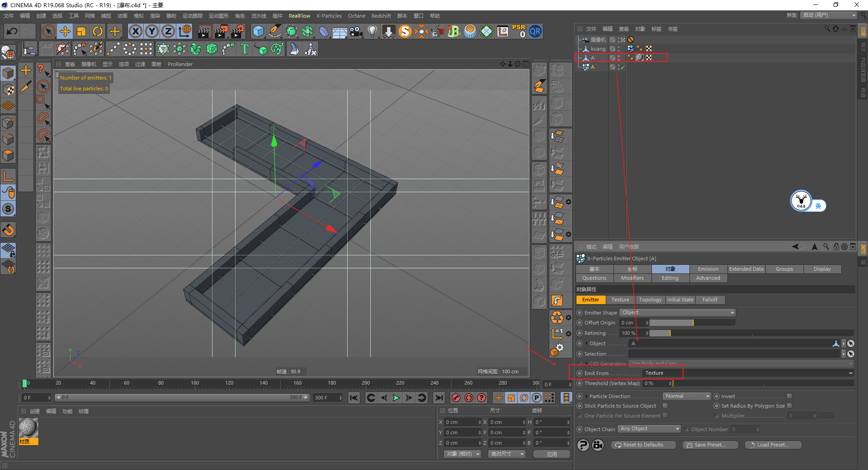The image size is (868, 470).
Task: Click Reset to Defaults button
Action: [x=643, y=445]
